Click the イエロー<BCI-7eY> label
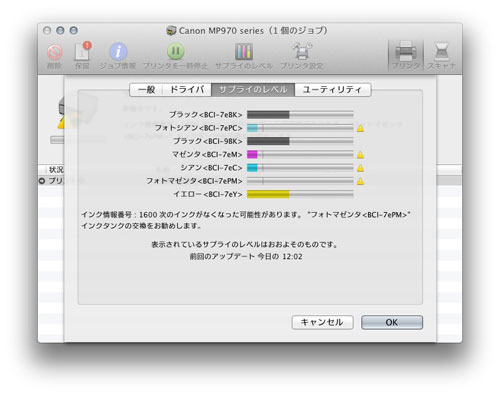Image resolution: width=500 pixels, height=395 pixels. coord(208,194)
